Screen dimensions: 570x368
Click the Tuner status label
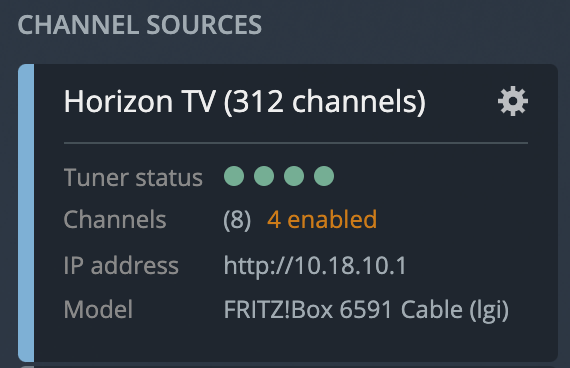[133, 177]
